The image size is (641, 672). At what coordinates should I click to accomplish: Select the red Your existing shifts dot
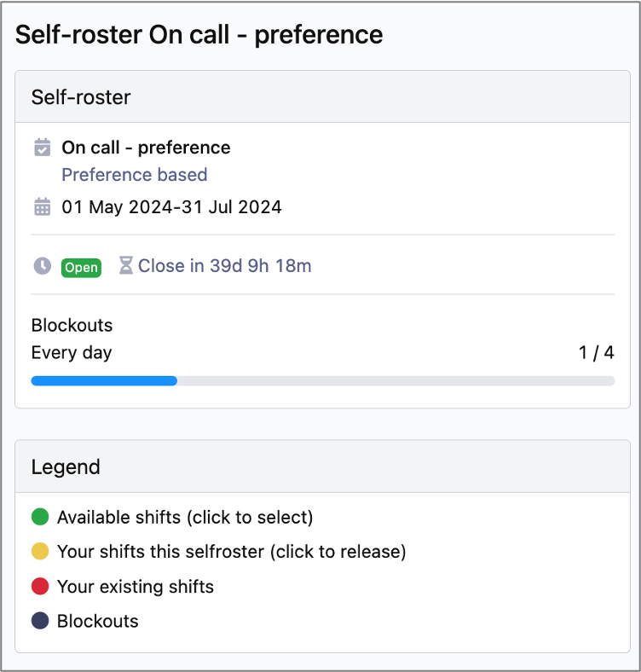(40, 586)
